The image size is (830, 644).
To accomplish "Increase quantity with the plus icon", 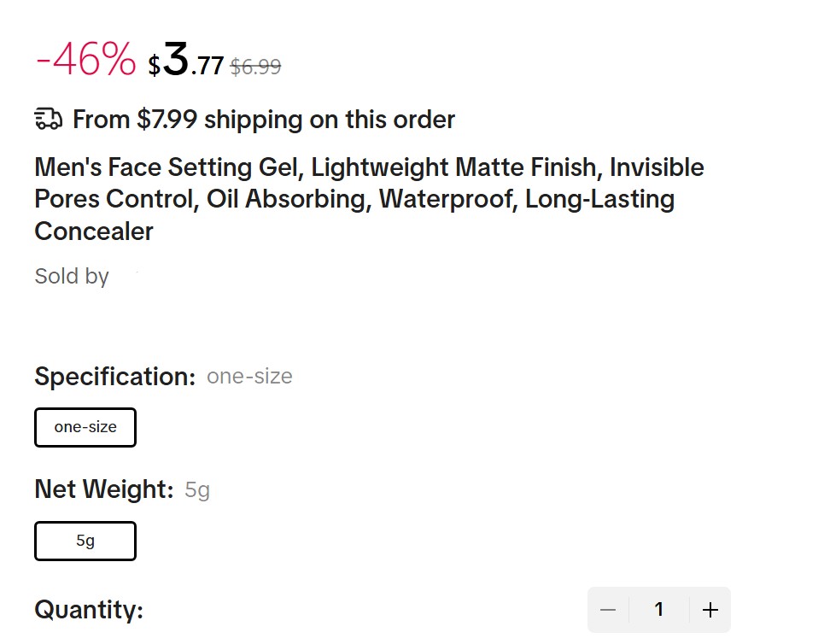I will [710, 610].
